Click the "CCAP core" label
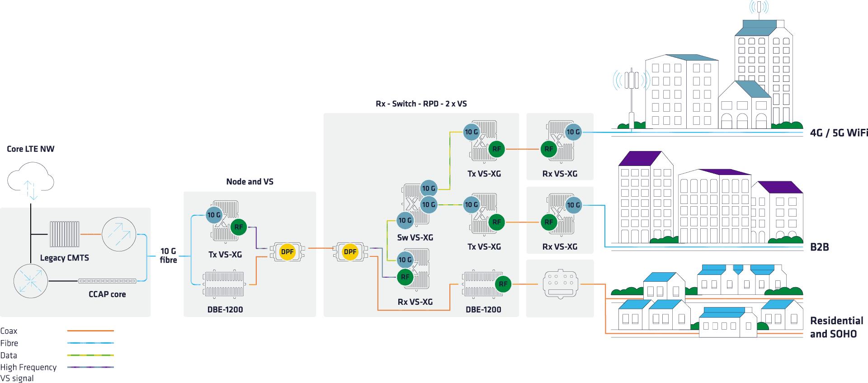Screen dimensions: 868x383 point(107,294)
